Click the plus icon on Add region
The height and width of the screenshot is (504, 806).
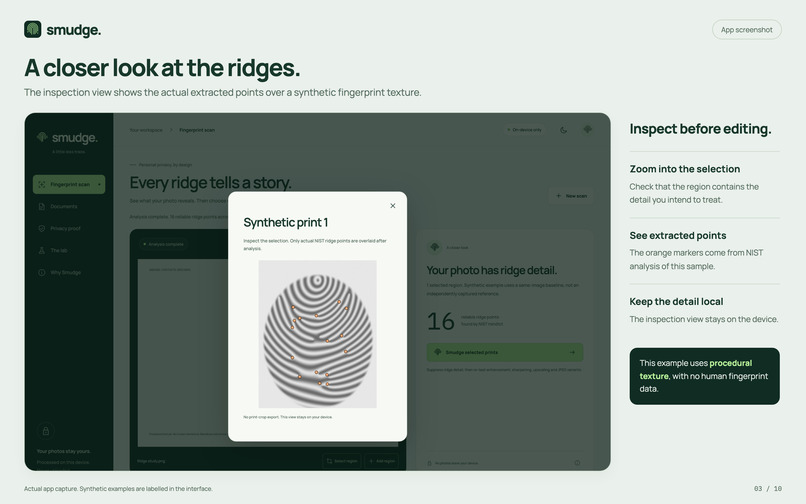[371, 461]
